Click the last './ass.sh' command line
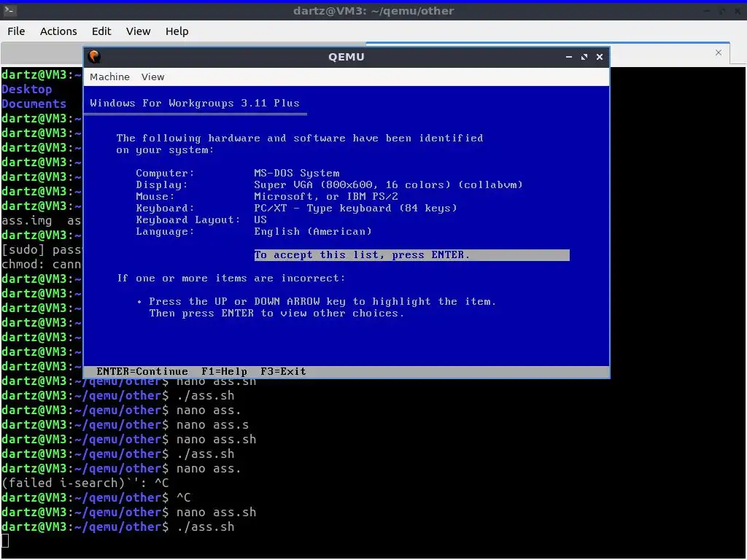 click(117, 526)
